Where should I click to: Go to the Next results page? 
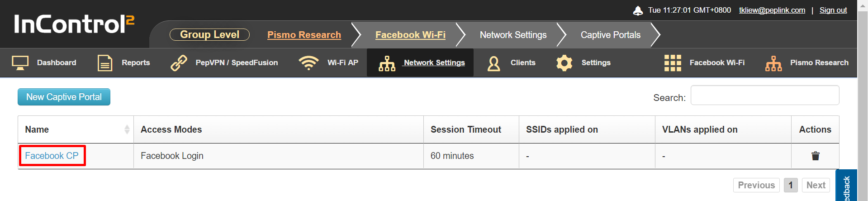pyautogui.click(x=816, y=185)
